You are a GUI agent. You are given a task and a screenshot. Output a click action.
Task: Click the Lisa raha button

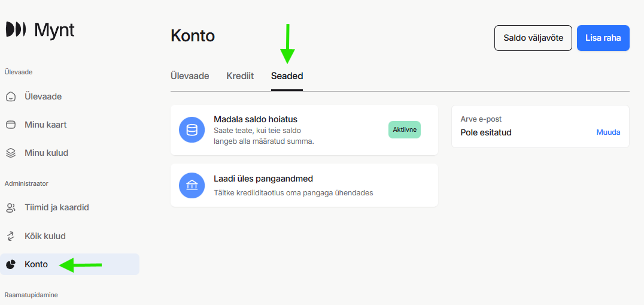point(603,38)
